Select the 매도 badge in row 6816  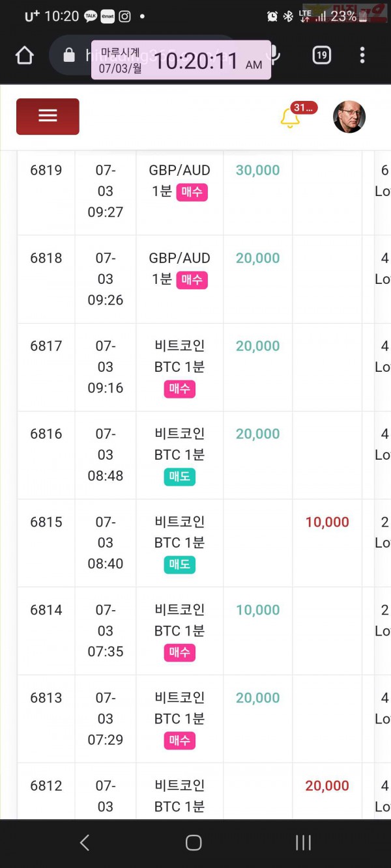coord(179,477)
